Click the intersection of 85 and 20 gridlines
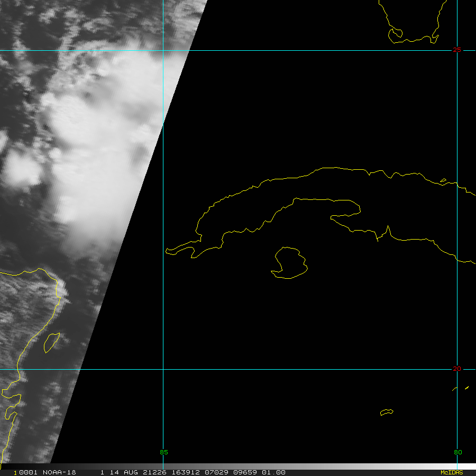The image size is (476, 476). point(163,369)
